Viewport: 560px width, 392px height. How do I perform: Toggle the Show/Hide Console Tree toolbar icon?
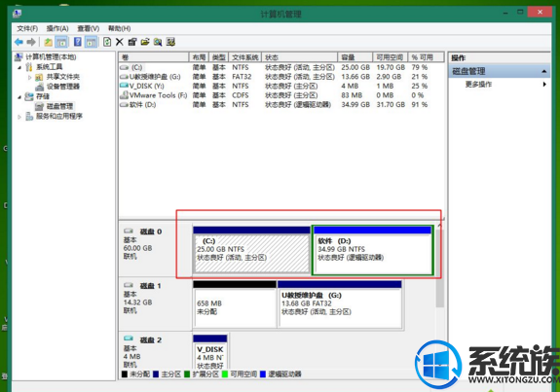[61, 42]
